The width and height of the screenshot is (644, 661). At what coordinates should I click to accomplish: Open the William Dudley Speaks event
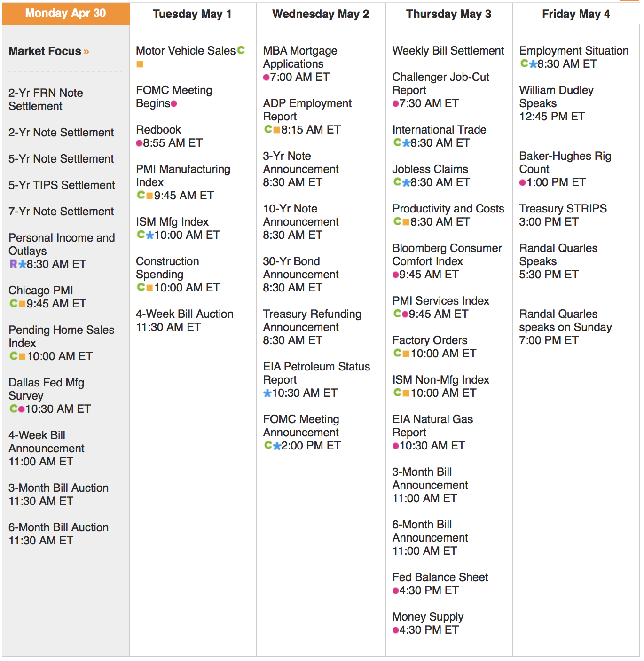coord(556,96)
